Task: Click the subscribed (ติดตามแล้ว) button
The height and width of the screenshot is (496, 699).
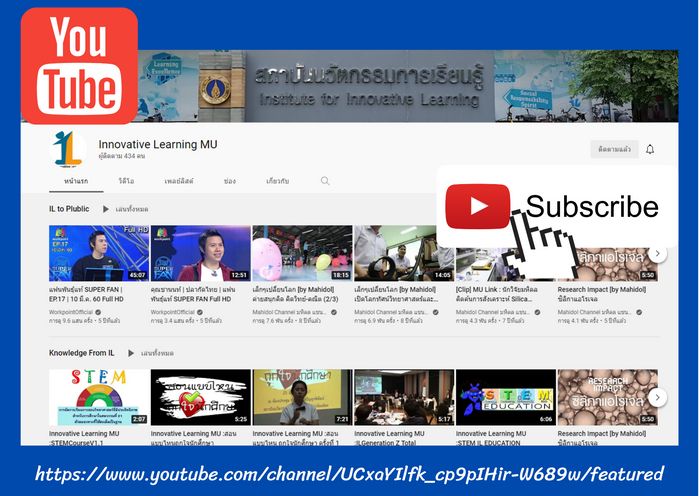Action: point(614,149)
